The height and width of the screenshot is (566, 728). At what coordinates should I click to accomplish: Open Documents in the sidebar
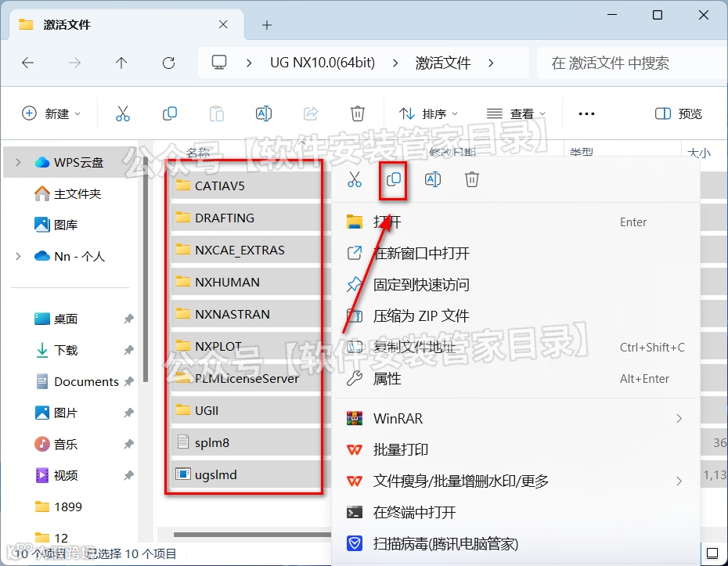pyautogui.click(x=77, y=382)
